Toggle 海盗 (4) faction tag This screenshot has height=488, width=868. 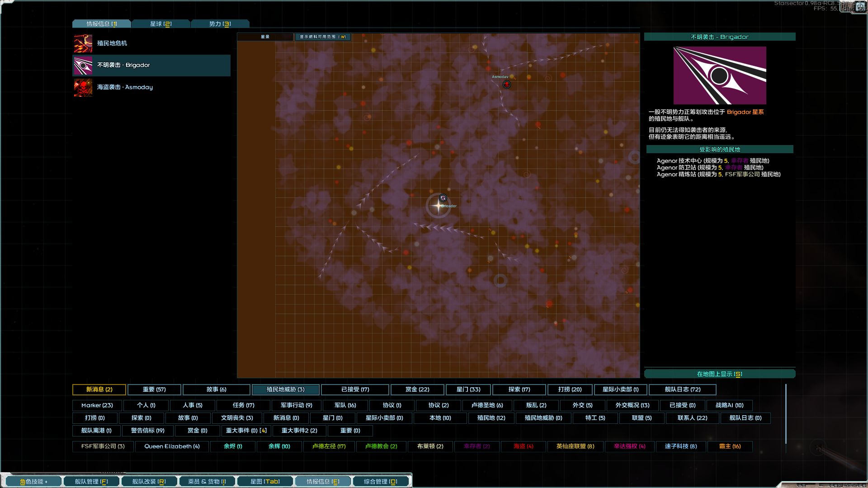click(x=524, y=446)
